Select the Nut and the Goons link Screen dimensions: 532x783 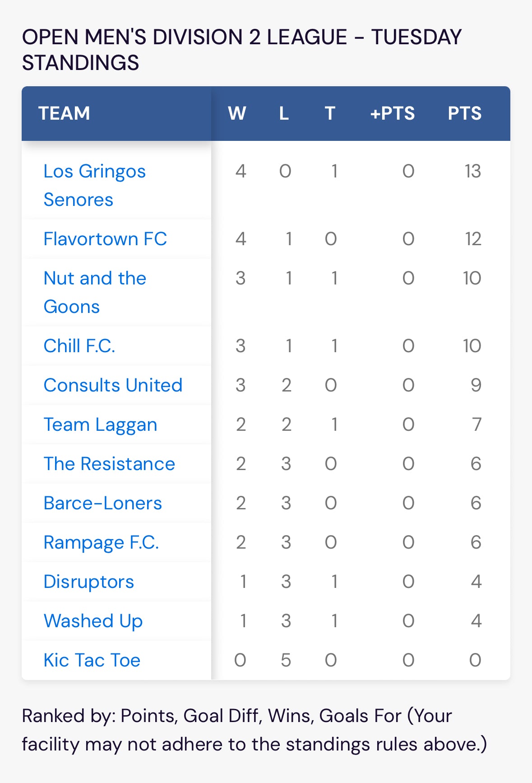coord(95,292)
